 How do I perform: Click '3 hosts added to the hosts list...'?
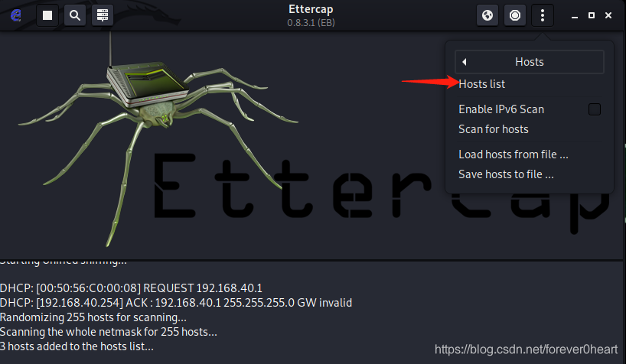pyautogui.click(x=77, y=346)
